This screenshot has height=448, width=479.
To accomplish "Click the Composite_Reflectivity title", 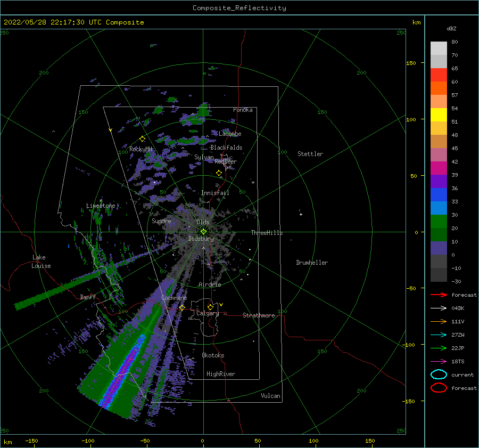I will pos(239,8).
